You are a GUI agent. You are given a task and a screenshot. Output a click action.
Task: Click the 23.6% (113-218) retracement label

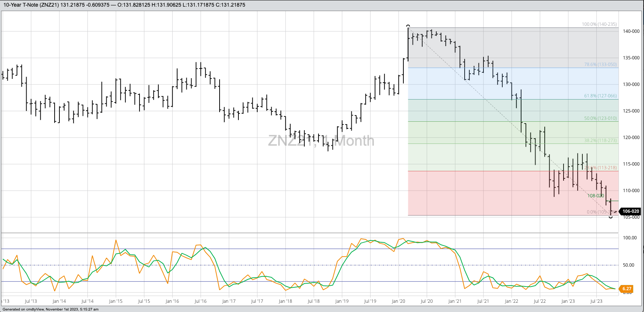(x=601, y=168)
